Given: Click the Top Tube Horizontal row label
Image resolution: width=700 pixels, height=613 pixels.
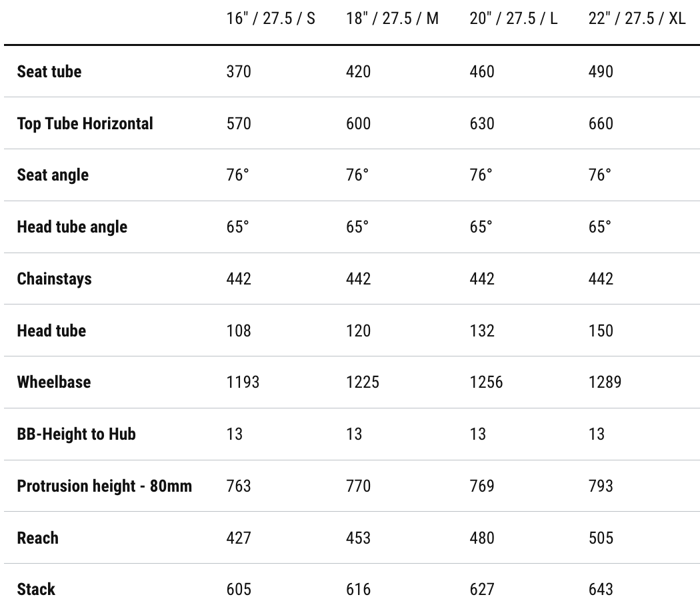Looking at the screenshot, I should pos(85,123).
